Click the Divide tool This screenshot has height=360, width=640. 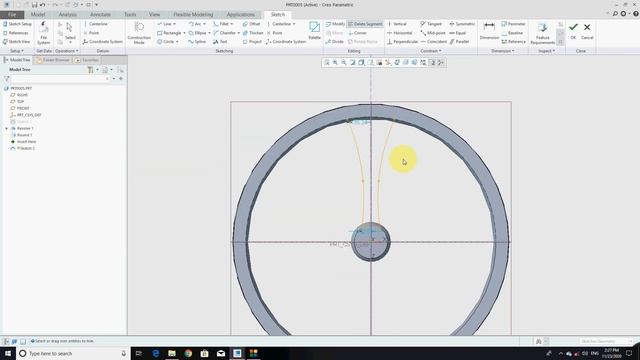click(x=335, y=42)
